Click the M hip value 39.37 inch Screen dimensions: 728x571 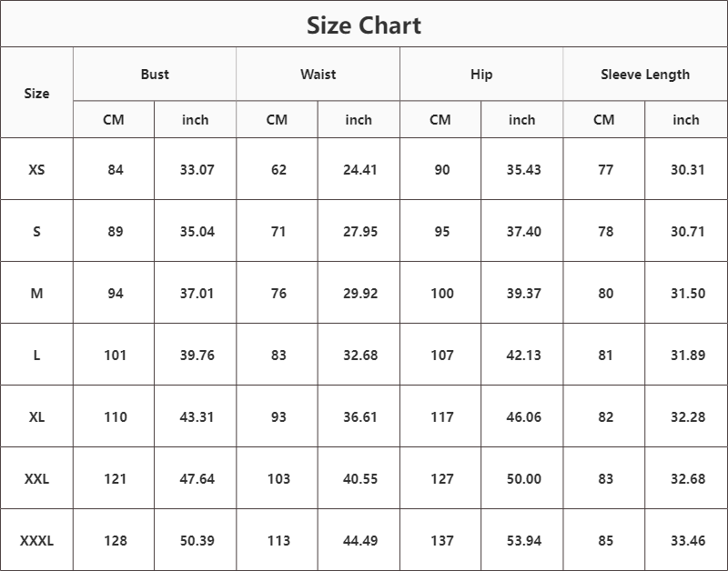pyautogui.click(x=523, y=293)
